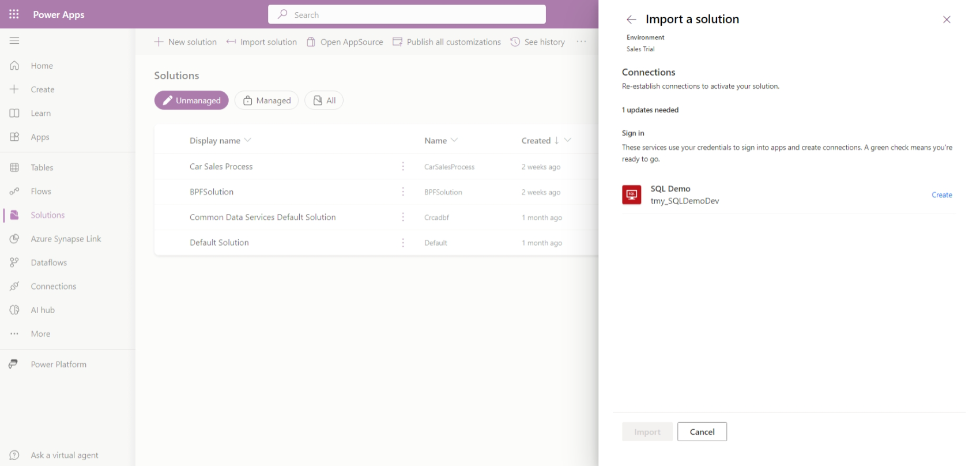Open Car Sales Process row options
This screenshot has width=980, height=466.
(403, 167)
